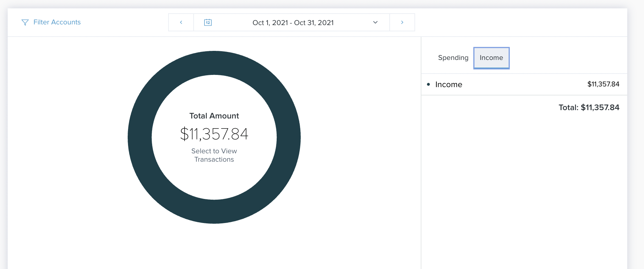Click the funnel filter icon
This screenshot has width=644, height=269.
[25, 22]
